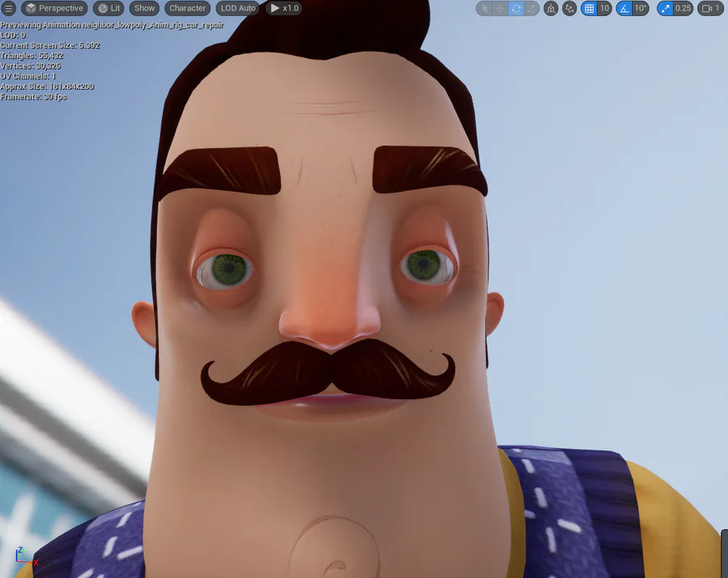The image size is (728, 578).
Task: Open the Perspective view mode dropdown
Action: (54, 8)
